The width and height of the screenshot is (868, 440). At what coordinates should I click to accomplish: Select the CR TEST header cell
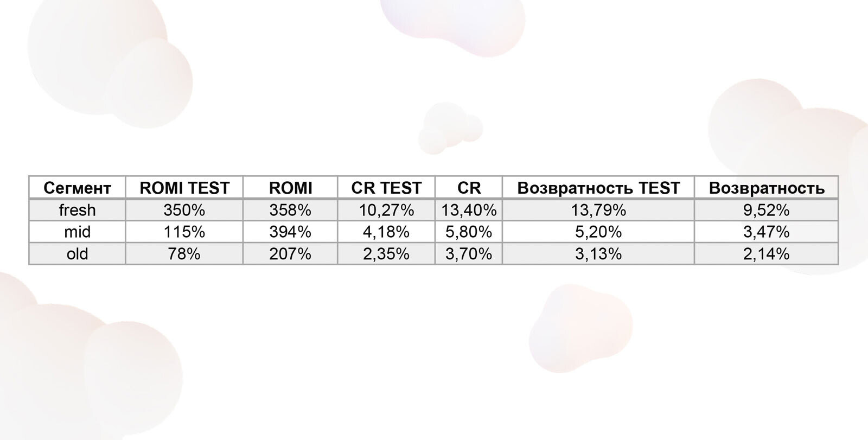pos(386,188)
